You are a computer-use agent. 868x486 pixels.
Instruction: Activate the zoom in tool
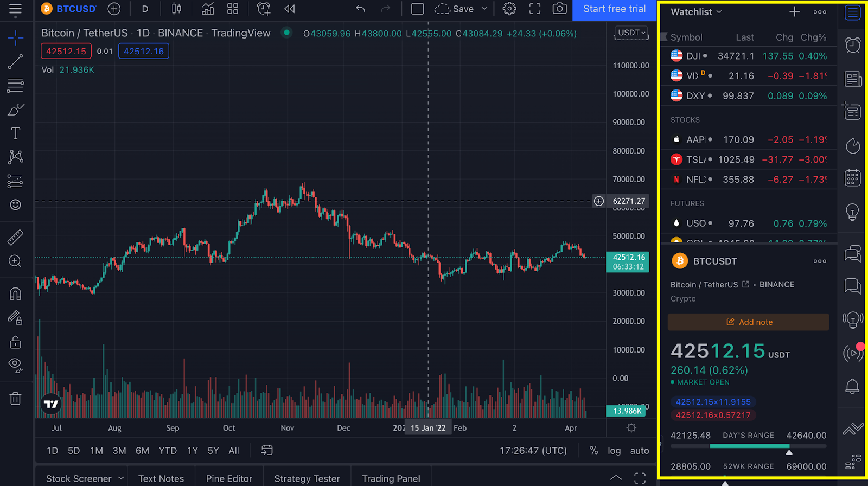[x=15, y=261]
